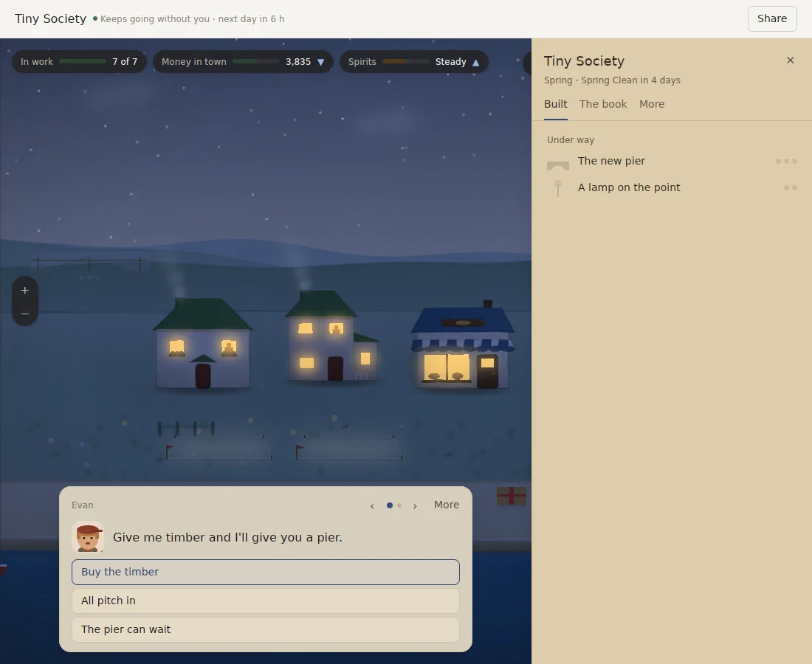This screenshot has height=664, width=812.
Task: Click the empty building plot with left flag
Action: coord(219,448)
